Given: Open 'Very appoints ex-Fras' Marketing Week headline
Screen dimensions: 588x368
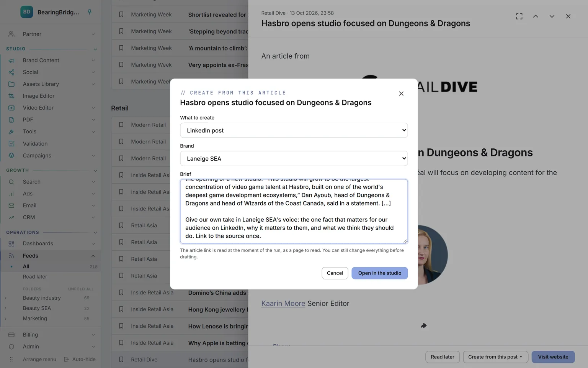Looking at the screenshot, I should 218,65.
